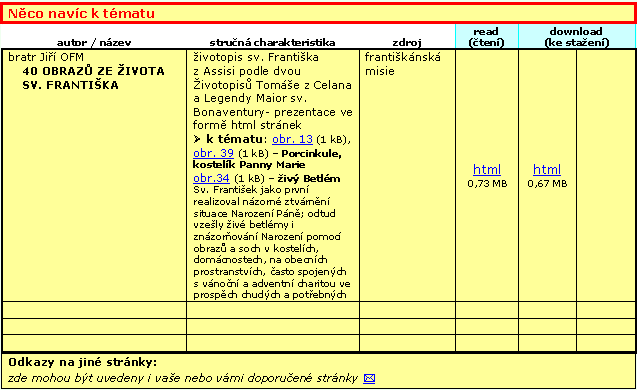637x390 pixels.
Task: Click the '0,73 MB' file size text
Action: tap(487, 184)
